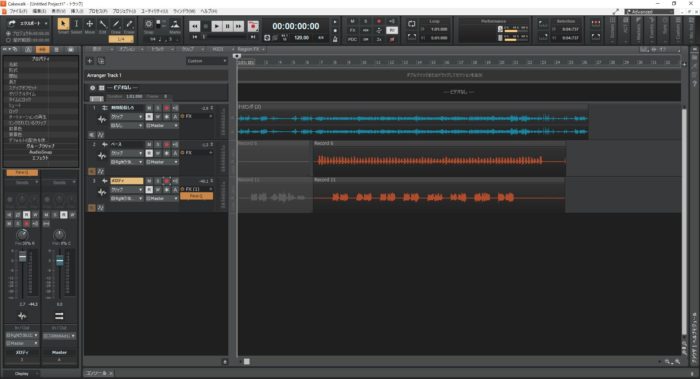Open Display button at inspector bottom
This screenshot has height=379, width=700.
pyautogui.click(x=21, y=373)
